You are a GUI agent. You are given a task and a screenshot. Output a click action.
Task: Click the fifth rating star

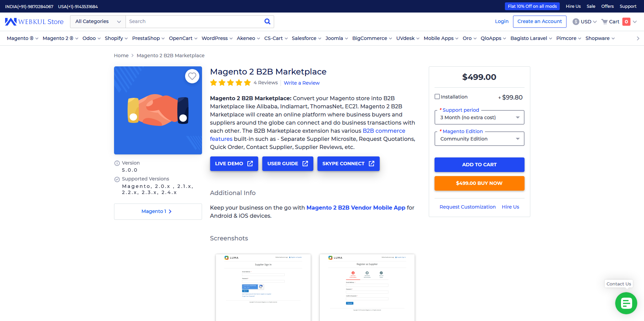pos(247,83)
